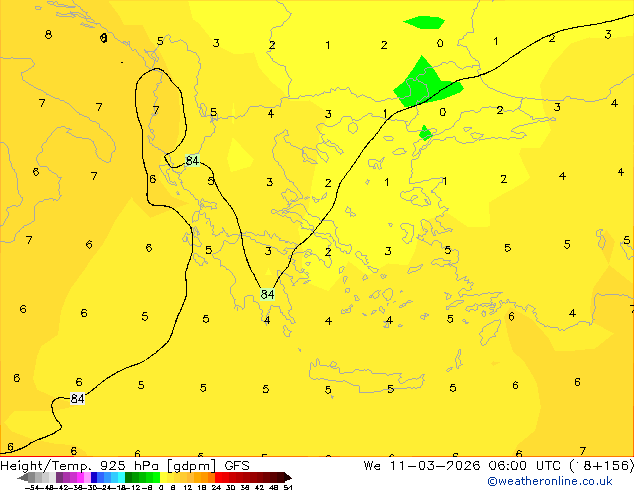634x490 pixels.
Task: Click the large green cold patch near the Bosporus
Action: (425, 84)
